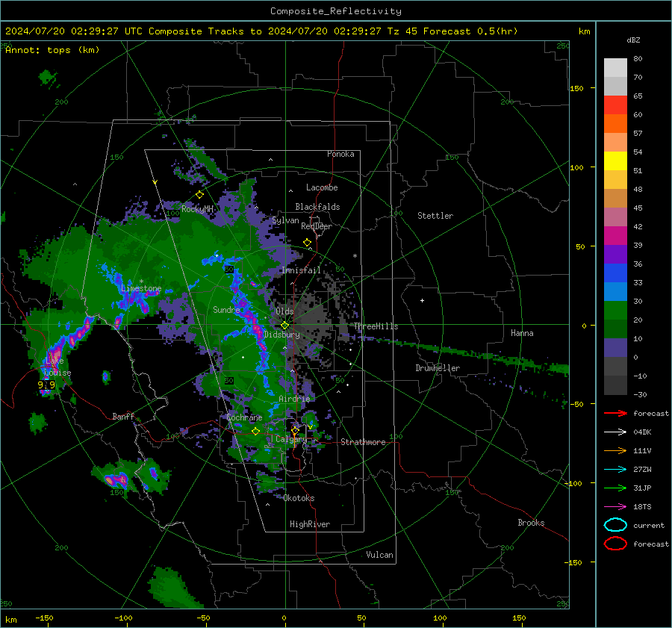672x628 pixels.
Task: Click the red 'forecast' ellipse legend icon
Action: pyautogui.click(x=615, y=544)
